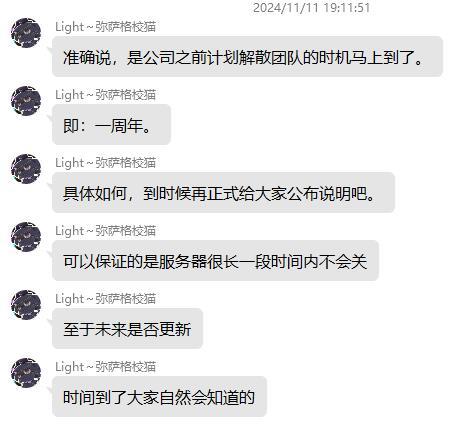
Task: Open avatar beside 时间到了大家自然会知道的 message
Action: pyautogui.click(x=26, y=373)
